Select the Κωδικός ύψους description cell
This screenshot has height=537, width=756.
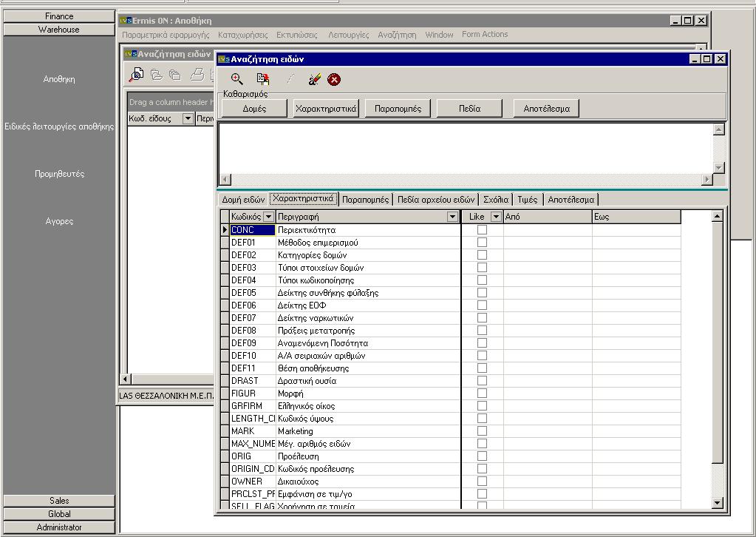coord(368,419)
